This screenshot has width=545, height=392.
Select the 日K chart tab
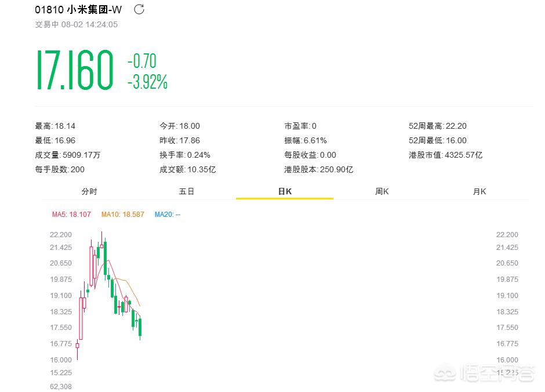[x=285, y=191]
